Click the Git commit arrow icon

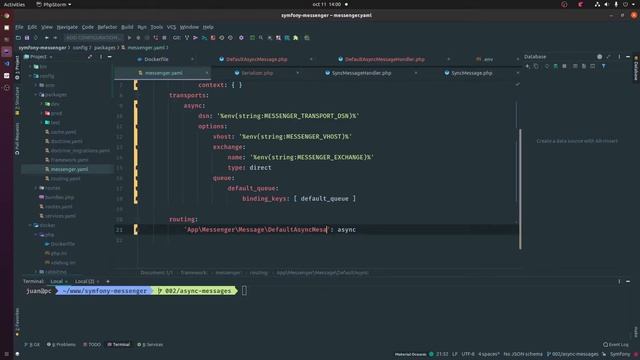pos(196,38)
